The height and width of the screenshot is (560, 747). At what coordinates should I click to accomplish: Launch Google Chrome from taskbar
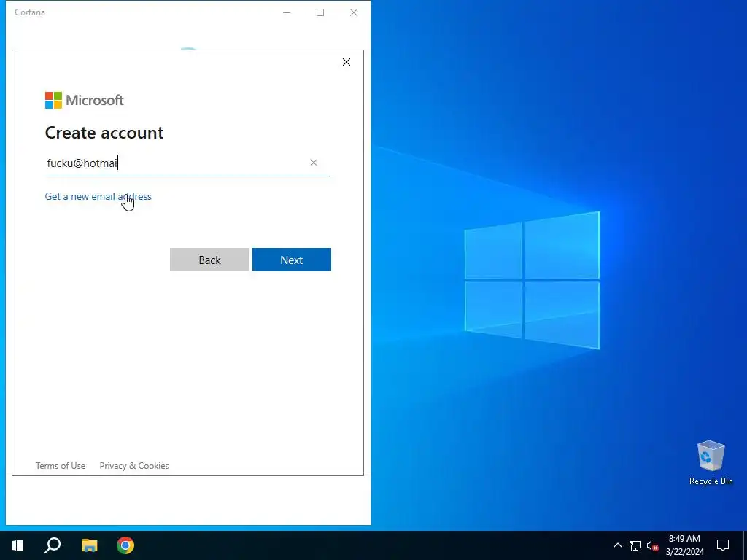point(125,545)
